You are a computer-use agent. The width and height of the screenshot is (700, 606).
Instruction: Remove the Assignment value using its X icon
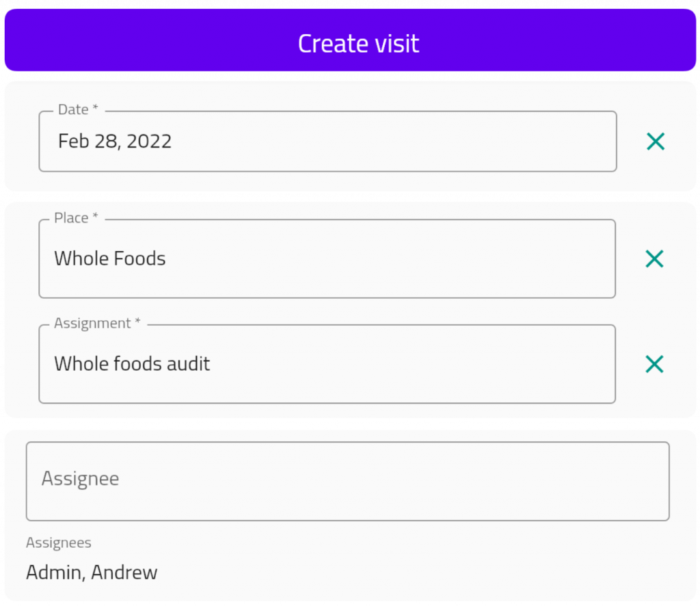(x=654, y=365)
